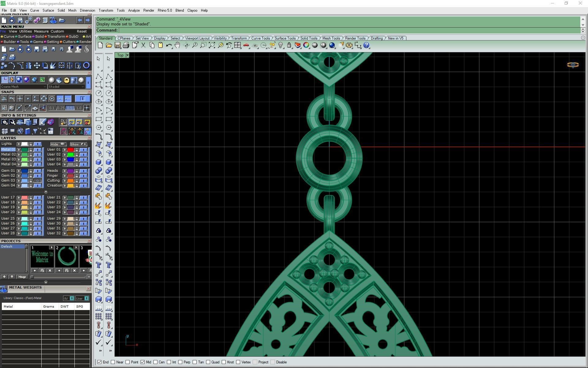The width and height of the screenshot is (588, 368).
Task: Click the 4 Viewports layout icon
Action: click(237, 45)
